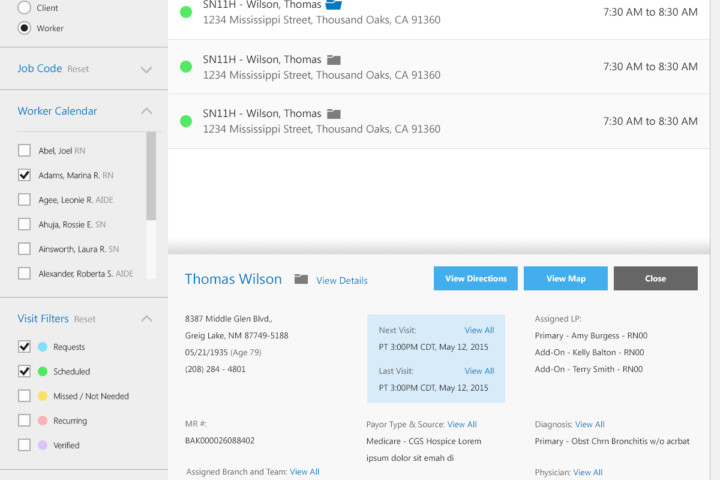The height and width of the screenshot is (480, 720).
Task: Collapse the Worker Calendar section
Action: [x=146, y=111]
